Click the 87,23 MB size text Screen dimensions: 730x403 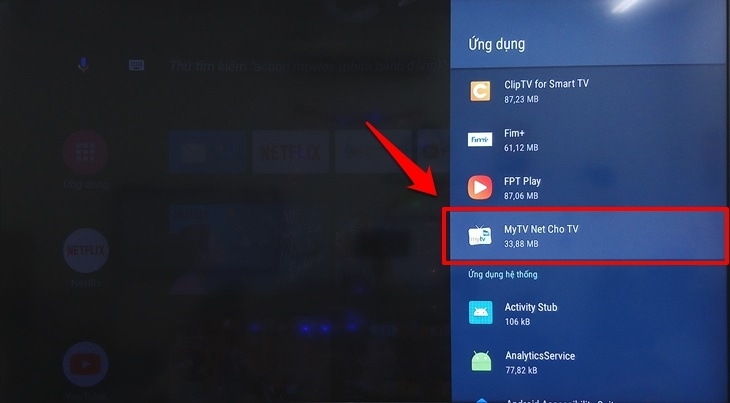pos(521,99)
